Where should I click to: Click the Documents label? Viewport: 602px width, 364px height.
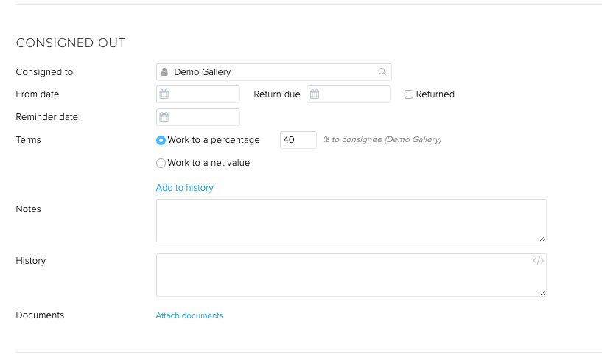click(40, 315)
